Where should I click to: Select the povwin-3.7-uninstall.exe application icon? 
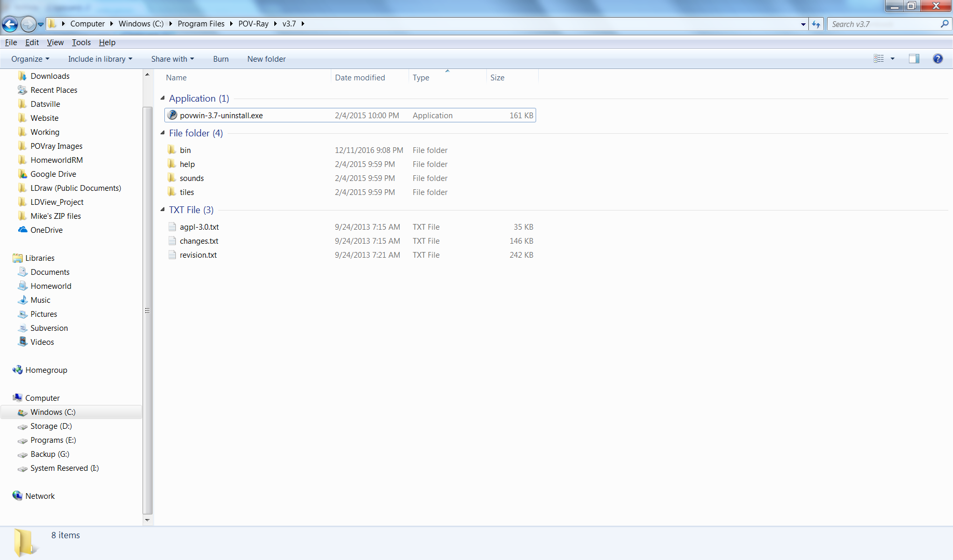173,115
